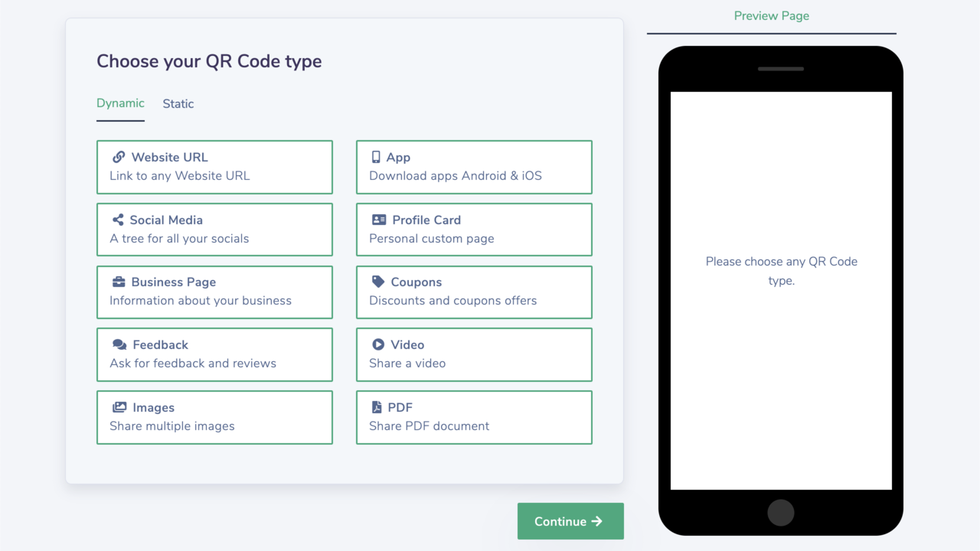Click the PDF file icon
Viewport: 980px width, 551px height.
377,408
